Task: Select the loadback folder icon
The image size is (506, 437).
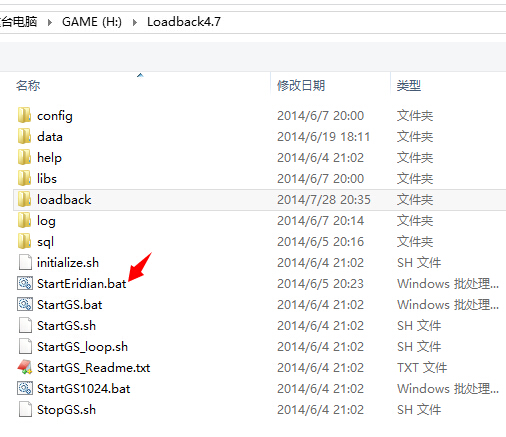Action: pyautogui.click(x=25, y=199)
